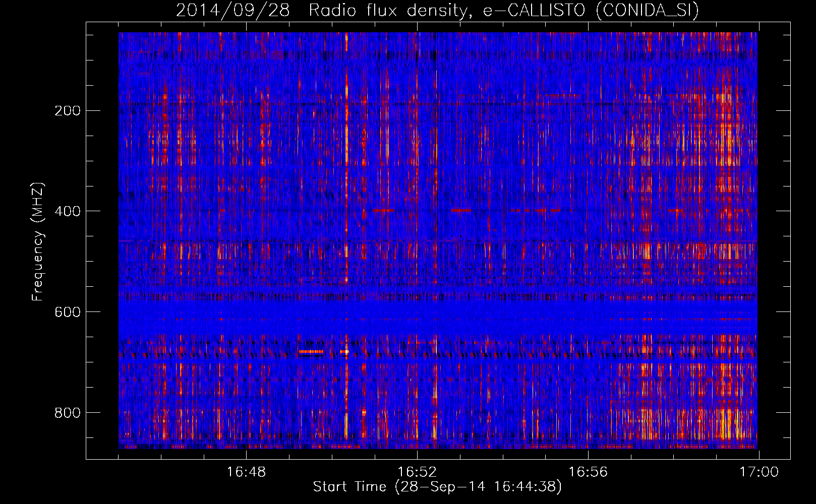Screen dimensions: 816x504
Task: Click the 400 frequency tick label
Action: pyautogui.click(x=68, y=211)
